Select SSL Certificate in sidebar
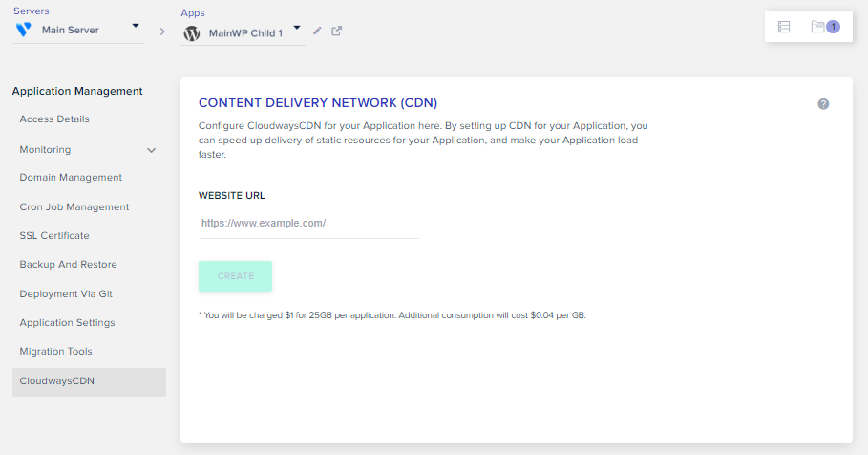 point(54,235)
